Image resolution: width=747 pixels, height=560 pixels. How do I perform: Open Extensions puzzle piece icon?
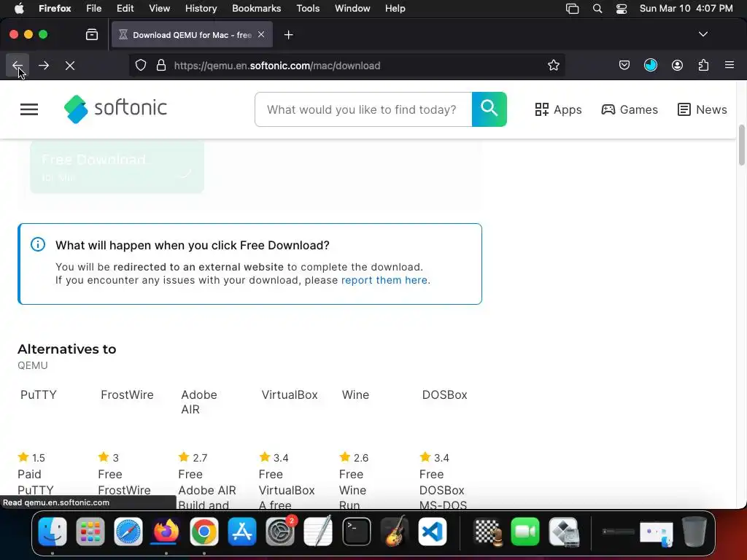(703, 65)
